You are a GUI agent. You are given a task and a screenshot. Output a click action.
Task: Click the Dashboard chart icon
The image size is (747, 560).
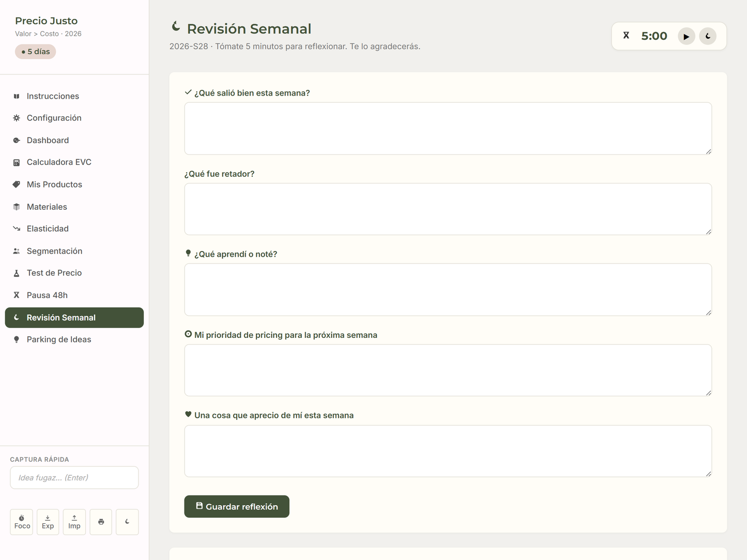click(17, 140)
